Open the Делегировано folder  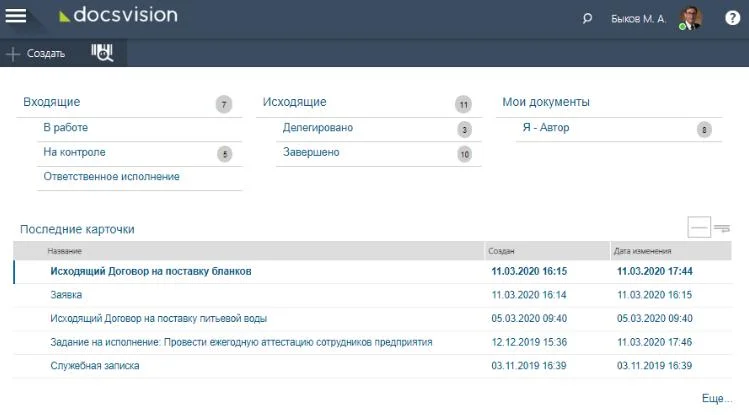(318, 128)
